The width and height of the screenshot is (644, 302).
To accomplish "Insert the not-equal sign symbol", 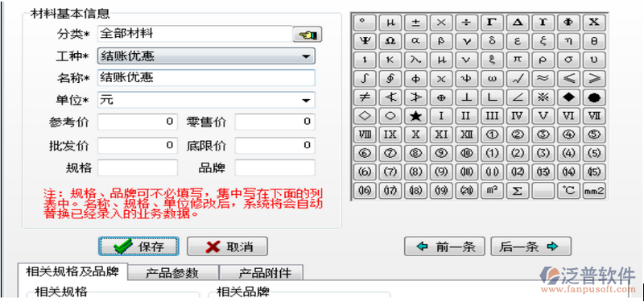I will point(365,97).
